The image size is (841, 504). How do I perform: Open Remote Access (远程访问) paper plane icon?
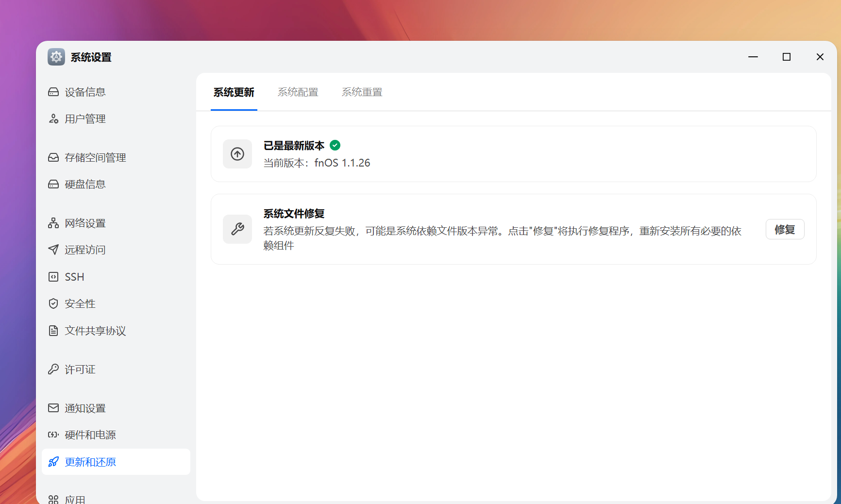(53, 250)
